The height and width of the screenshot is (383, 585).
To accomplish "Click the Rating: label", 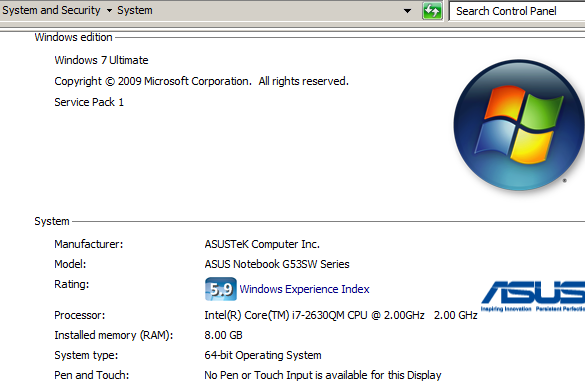I will 72,284.
